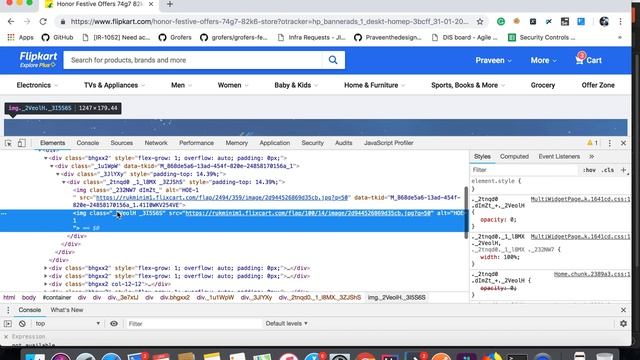Open the Grocery category
640x360 pixels.
pos(542,85)
